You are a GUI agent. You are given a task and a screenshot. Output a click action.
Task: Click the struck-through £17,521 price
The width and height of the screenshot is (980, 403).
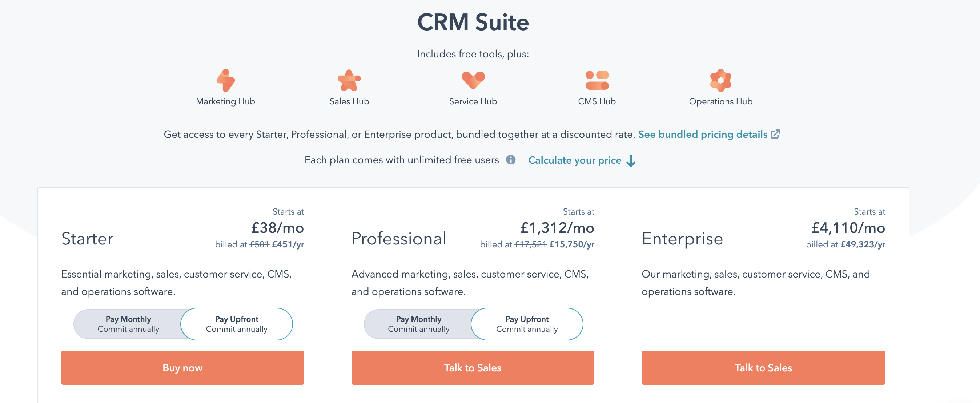(x=530, y=244)
